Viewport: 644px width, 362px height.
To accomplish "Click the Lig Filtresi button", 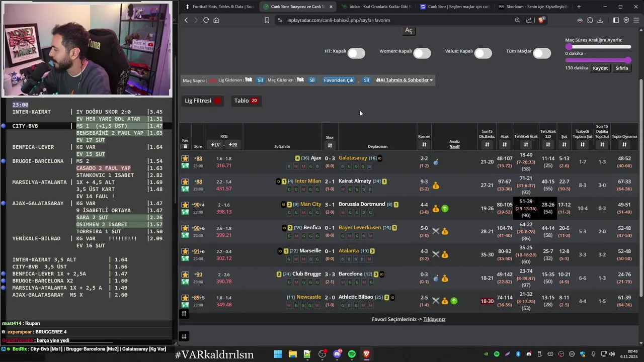I will pyautogui.click(x=203, y=101).
